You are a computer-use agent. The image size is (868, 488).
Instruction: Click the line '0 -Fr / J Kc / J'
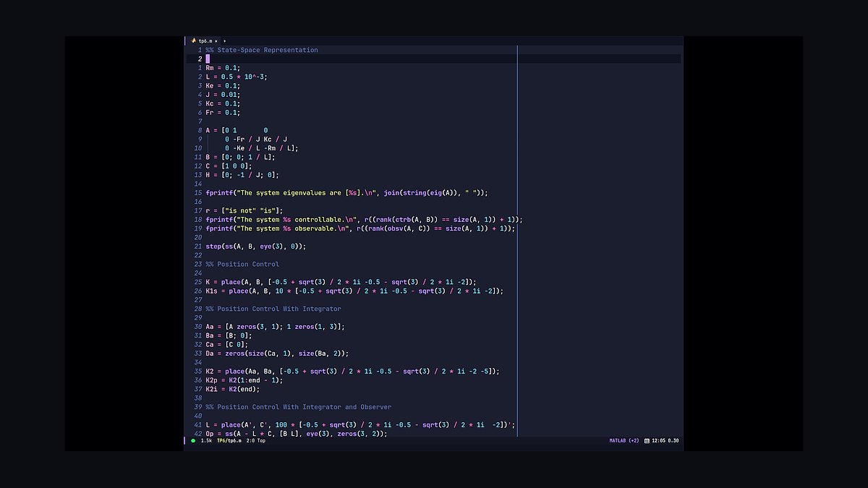256,139
